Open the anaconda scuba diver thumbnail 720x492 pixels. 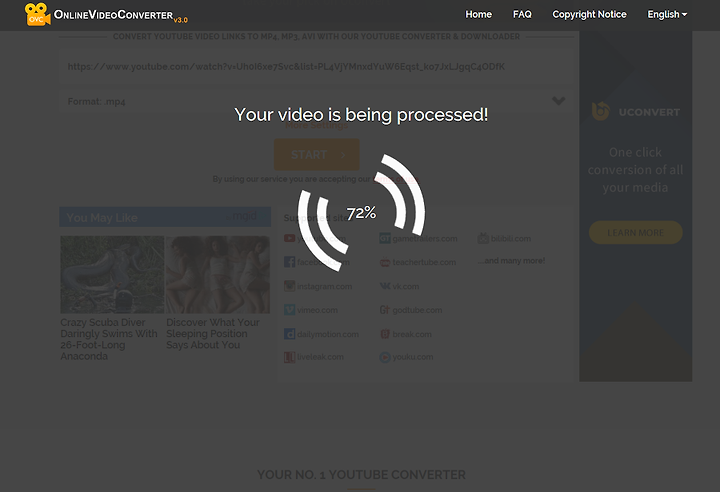[x=112, y=275]
